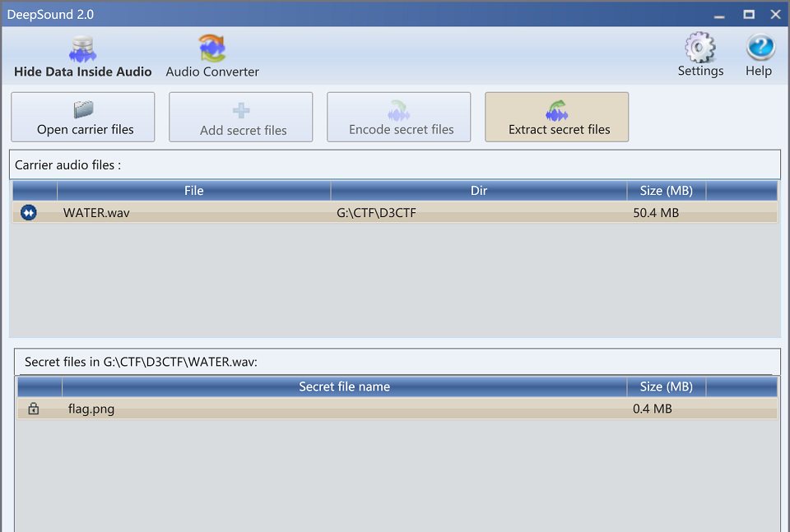Sort carrier files by File column header
Screen dimensions: 790x532
click(193, 191)
